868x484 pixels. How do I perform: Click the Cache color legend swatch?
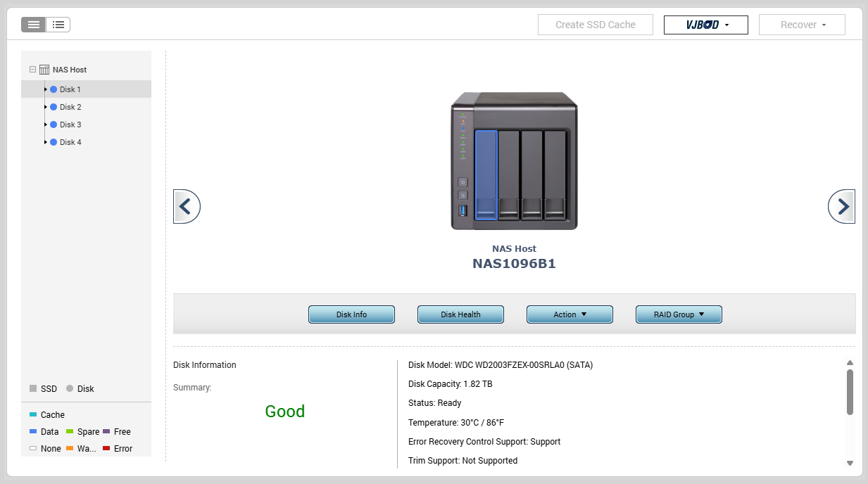click(33, 415)
